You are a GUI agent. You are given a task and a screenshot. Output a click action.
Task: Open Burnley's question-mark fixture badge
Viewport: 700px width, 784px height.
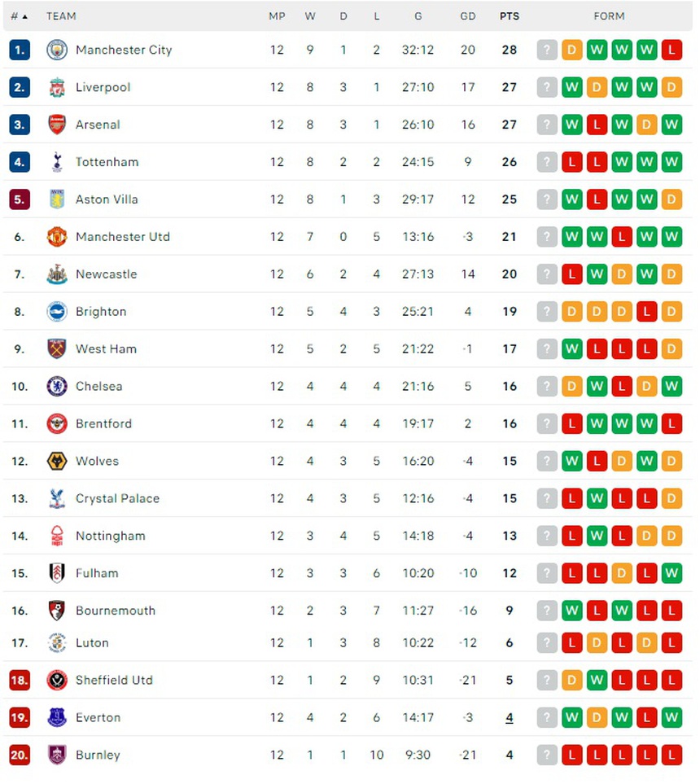[546, 756]
